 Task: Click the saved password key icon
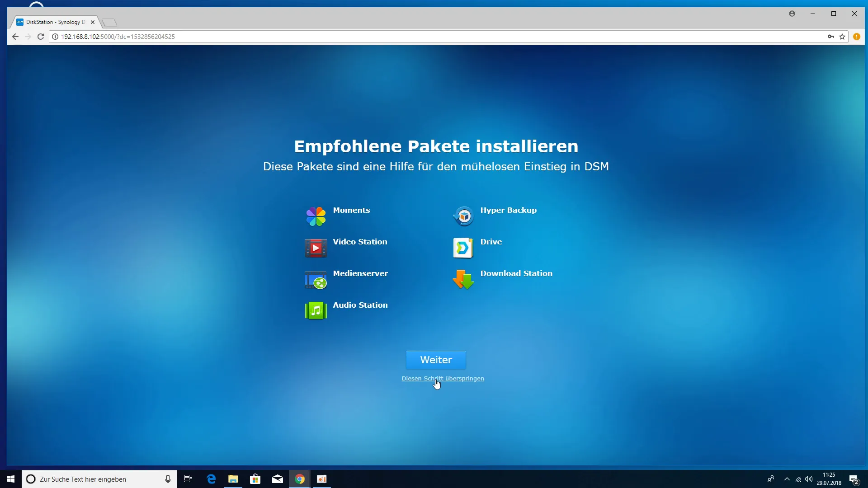point(831,37)
